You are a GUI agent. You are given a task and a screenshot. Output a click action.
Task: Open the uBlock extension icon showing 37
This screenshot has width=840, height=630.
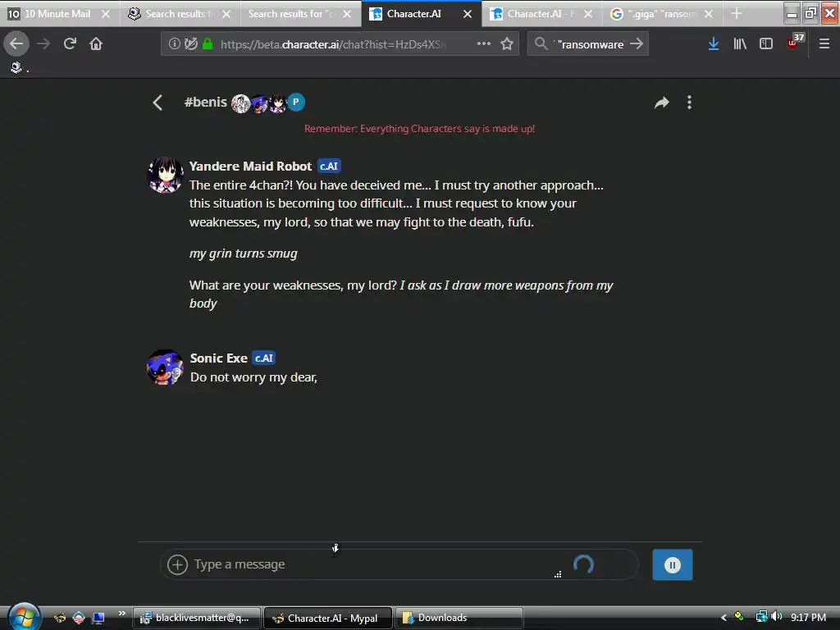point(795,42)
